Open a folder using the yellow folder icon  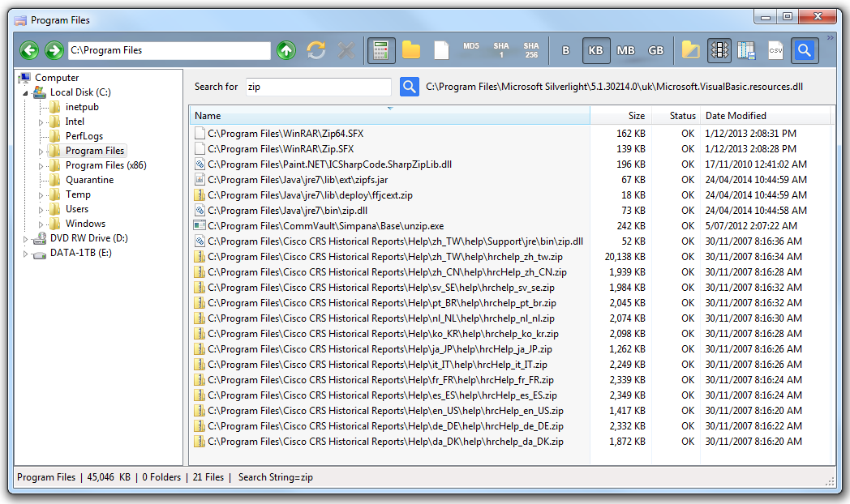410,49
